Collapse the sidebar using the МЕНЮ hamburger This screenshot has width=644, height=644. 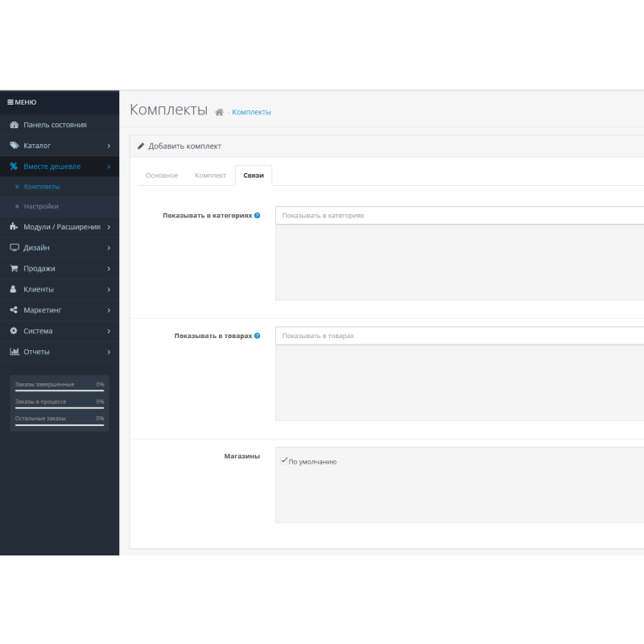(x=11, y=102)
